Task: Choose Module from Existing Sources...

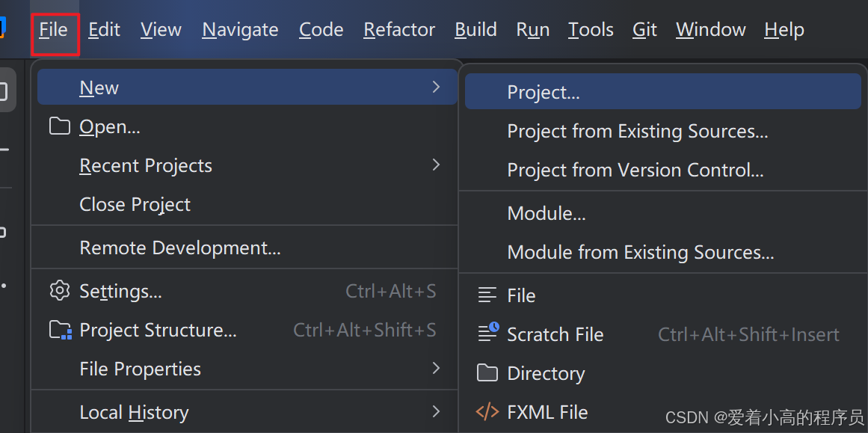Action: 640,253
